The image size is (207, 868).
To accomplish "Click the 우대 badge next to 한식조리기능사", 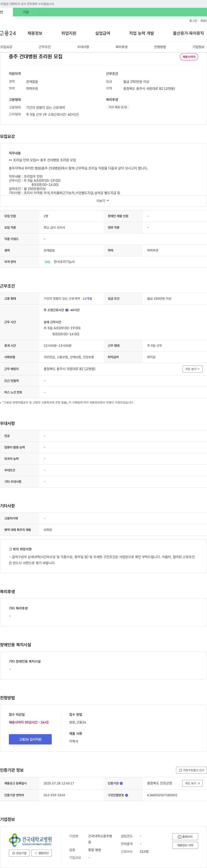I will [47, 262].
